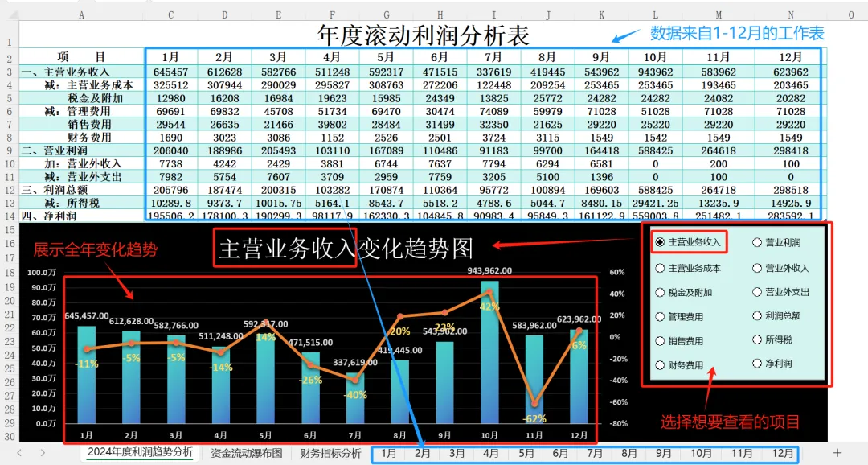Choose the 所得税 radio button

pyautogui.click(x=757, y=339)
